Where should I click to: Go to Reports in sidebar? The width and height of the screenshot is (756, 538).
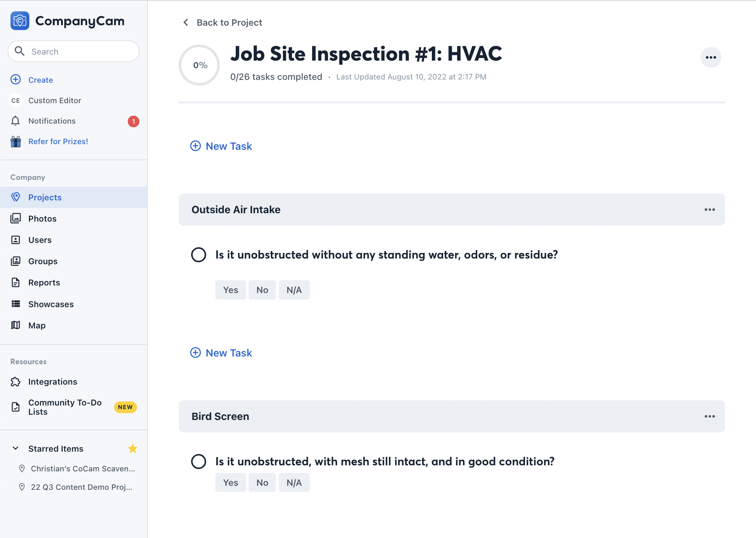click(44, 283)
